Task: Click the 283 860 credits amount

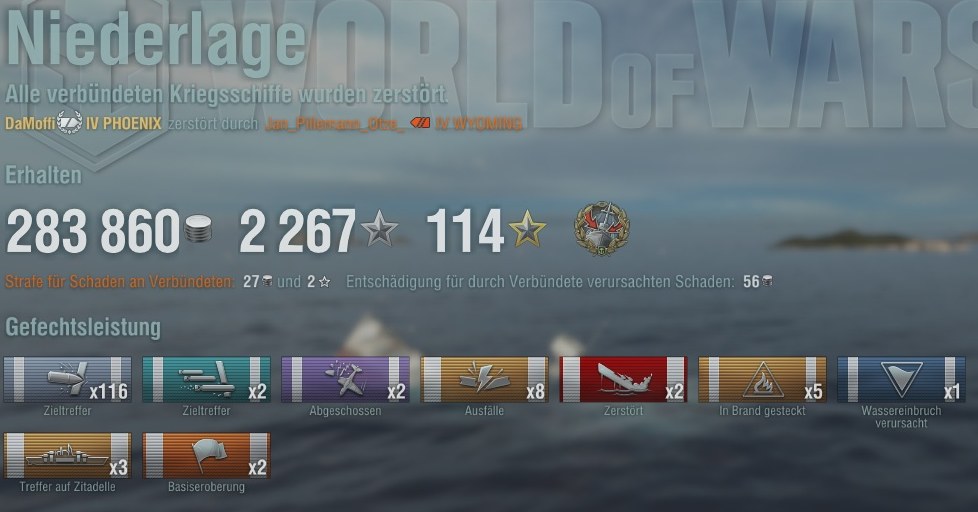Action: tap(93, 231)
